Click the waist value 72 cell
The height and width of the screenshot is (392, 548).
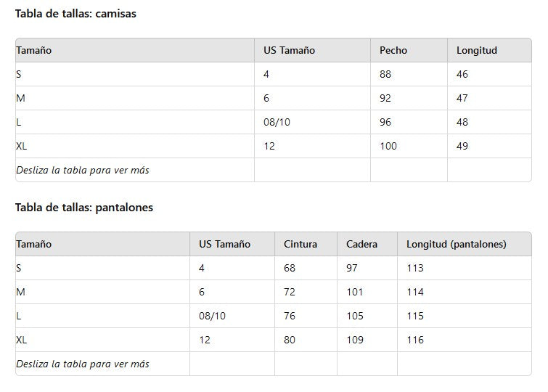coord(290,293)
